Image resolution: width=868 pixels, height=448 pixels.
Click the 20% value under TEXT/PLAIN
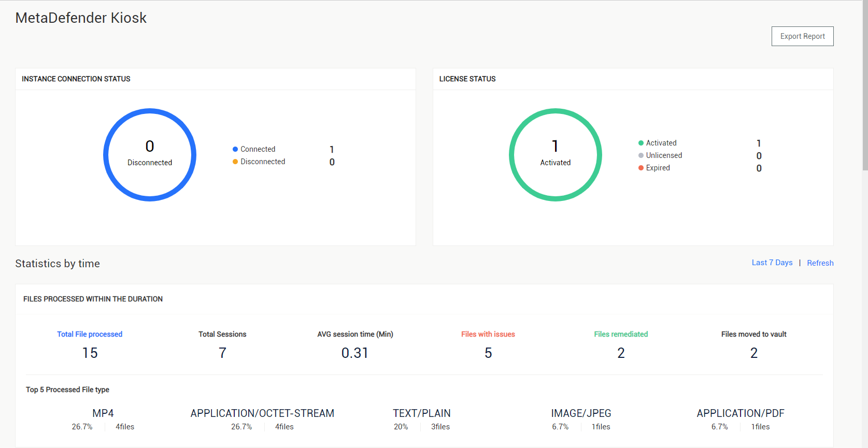(401, 427)
